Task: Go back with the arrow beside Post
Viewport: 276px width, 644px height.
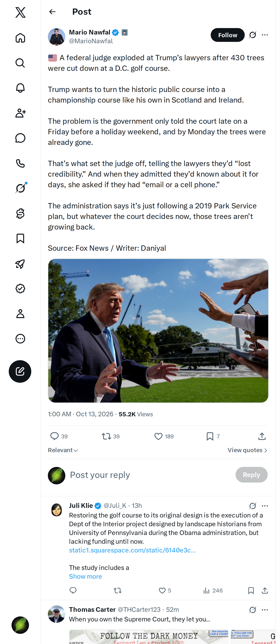Action: pyautogui.click(x=52, y=12)
